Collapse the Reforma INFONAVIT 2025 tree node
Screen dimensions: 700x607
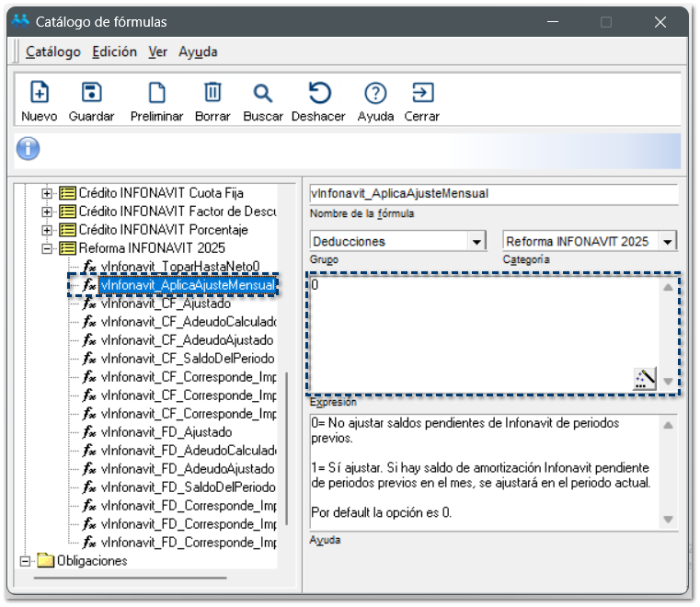pyautogui.click(x=48, y=248)
